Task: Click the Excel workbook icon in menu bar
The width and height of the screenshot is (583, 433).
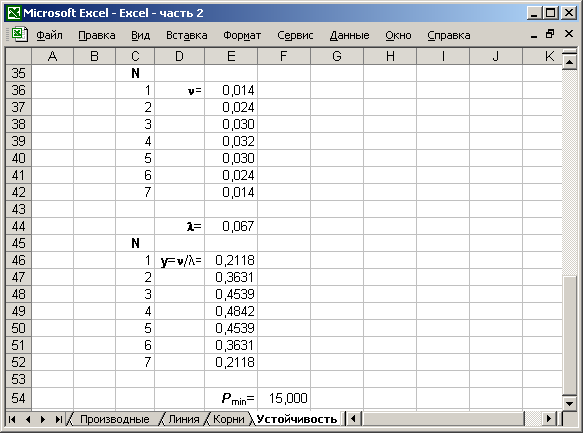Action: click(19, 35)
